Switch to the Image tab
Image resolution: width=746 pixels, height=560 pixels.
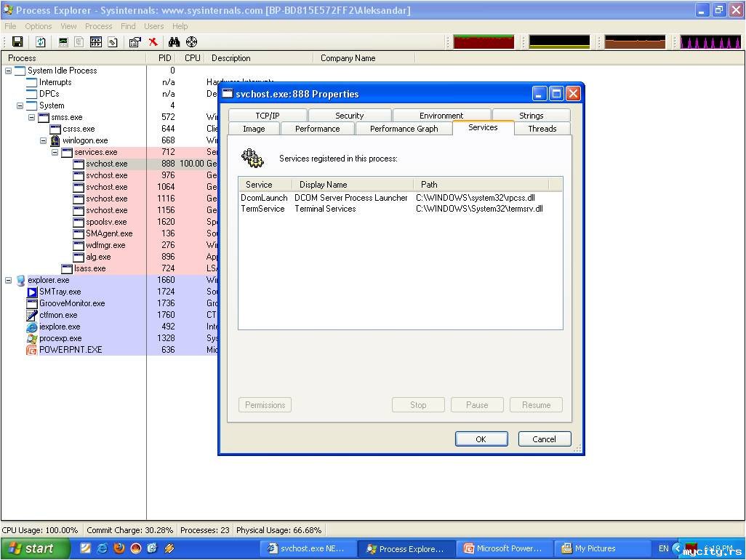[x=254, y=129]
